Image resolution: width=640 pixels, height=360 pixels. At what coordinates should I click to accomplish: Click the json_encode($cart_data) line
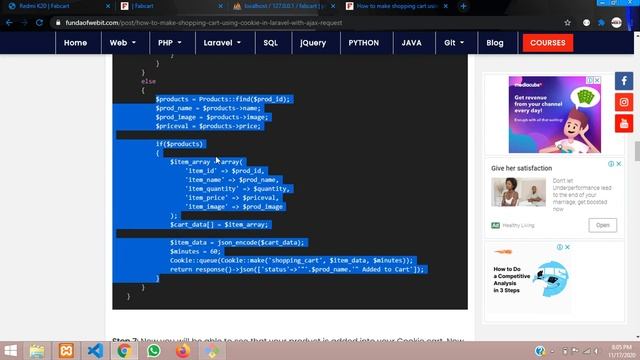tap(237, 242)
